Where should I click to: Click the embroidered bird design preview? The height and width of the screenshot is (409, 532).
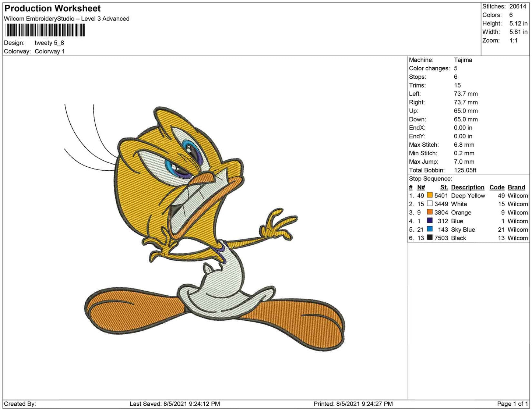pyautogui.click(x=205, y=228)
